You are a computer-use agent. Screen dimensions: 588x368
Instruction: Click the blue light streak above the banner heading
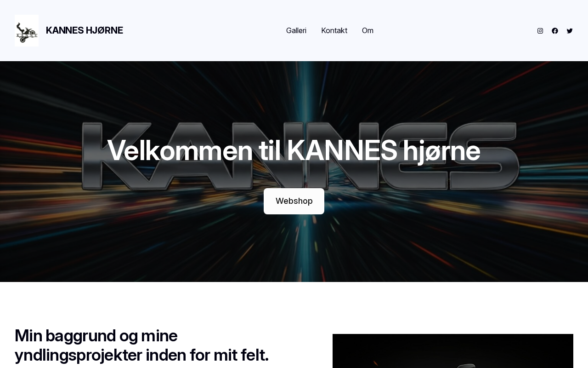click(x=301, y=92)
